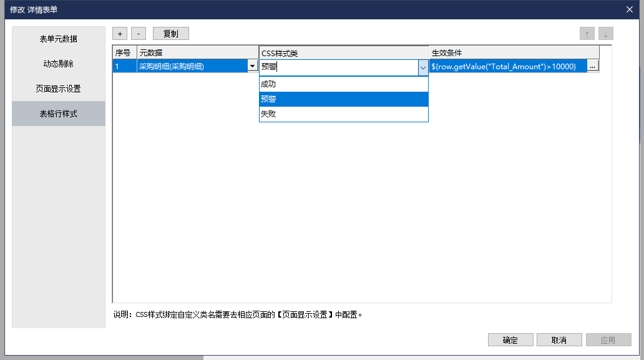Expand the 采购明细 metadata dropdown arrow
This screenshot has width=644, height=360.
[252, 66]
